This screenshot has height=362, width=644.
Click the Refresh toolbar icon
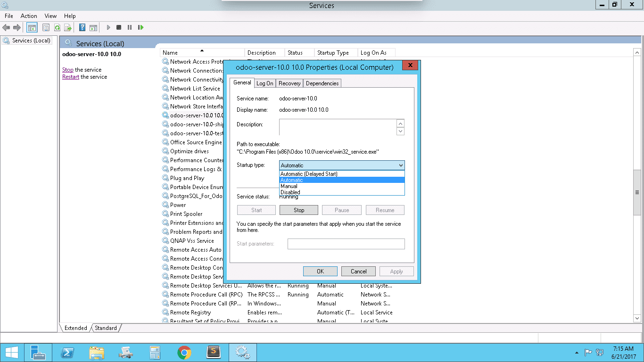click(57, 28)
